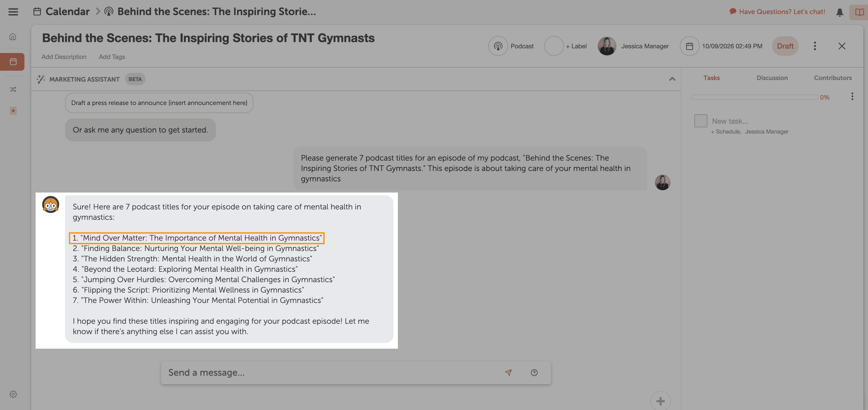
Task: Open the help question mark icon
Action: (534, 373)
